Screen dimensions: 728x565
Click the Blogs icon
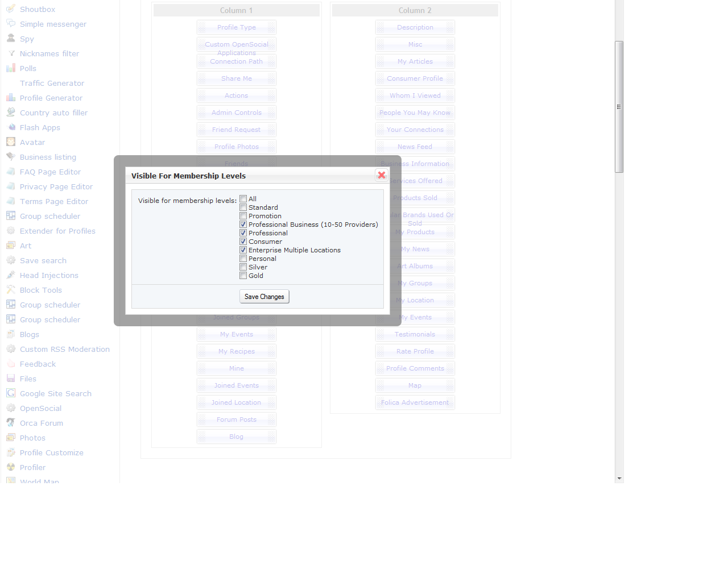11,334
